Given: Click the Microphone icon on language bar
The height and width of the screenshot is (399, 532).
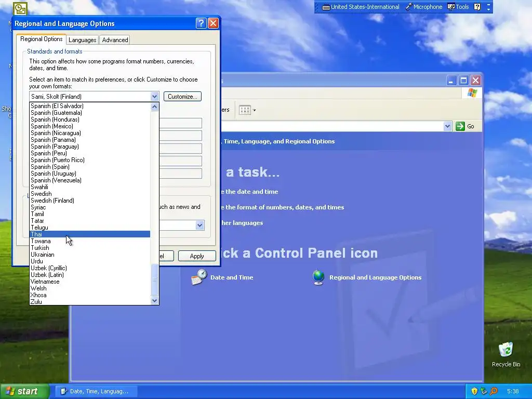Looking at the screenshot, I should coord(408,7).
